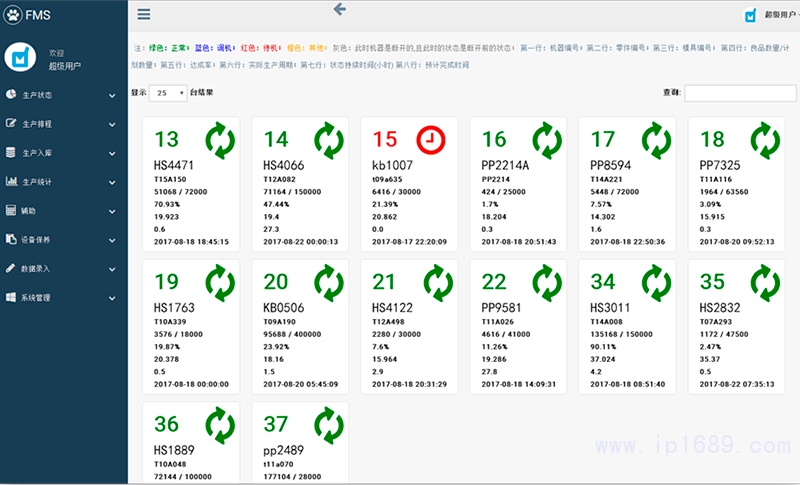Click the FMS paw logo icon

[x=13, y=14]
